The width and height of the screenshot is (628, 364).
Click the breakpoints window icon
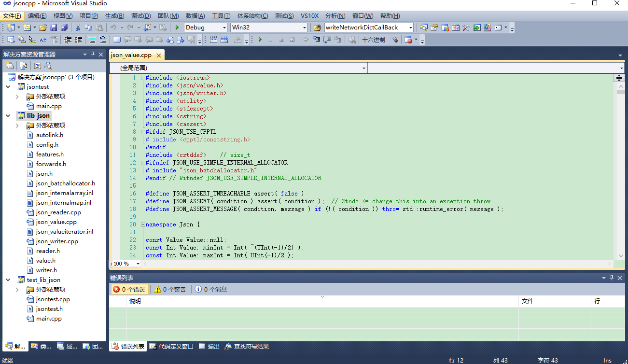point(409,40)
